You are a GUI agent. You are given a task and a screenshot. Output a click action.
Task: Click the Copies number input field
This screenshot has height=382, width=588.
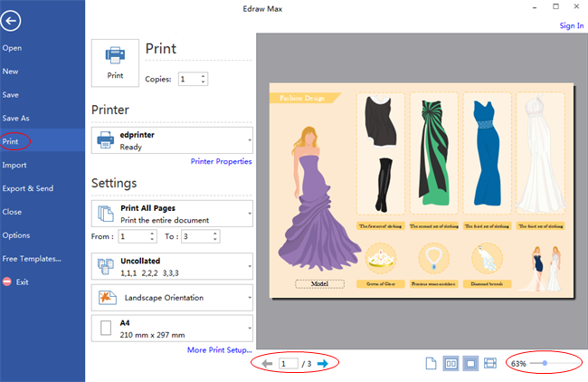click(x=188, y=79)
